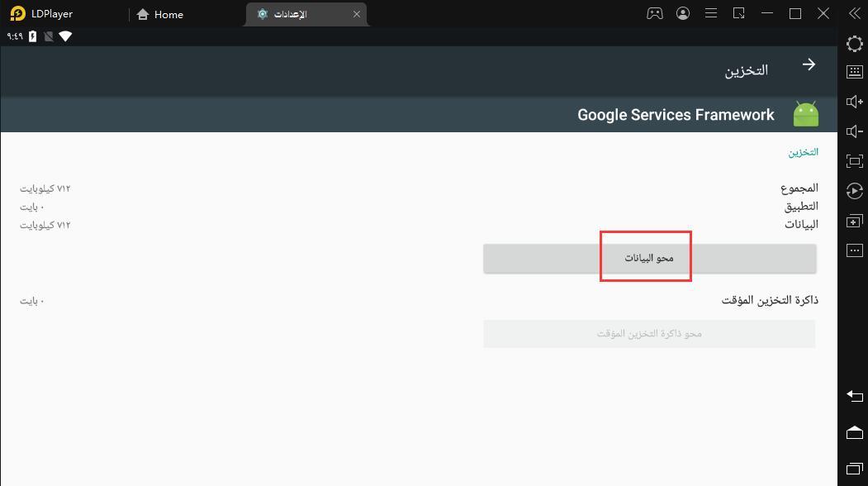Click the البيانات data label
This screenshot has height=486, width=868.
coord(802,225)
